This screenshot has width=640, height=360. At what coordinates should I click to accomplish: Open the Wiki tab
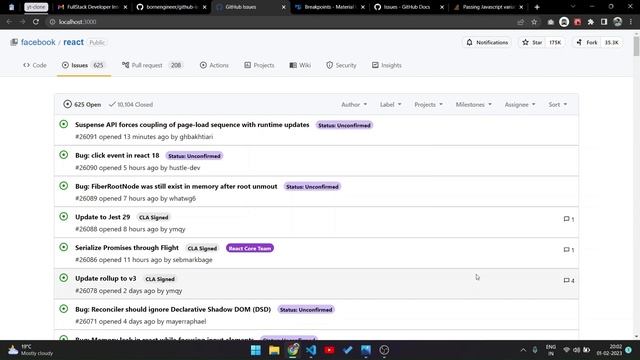coord(300,65)
